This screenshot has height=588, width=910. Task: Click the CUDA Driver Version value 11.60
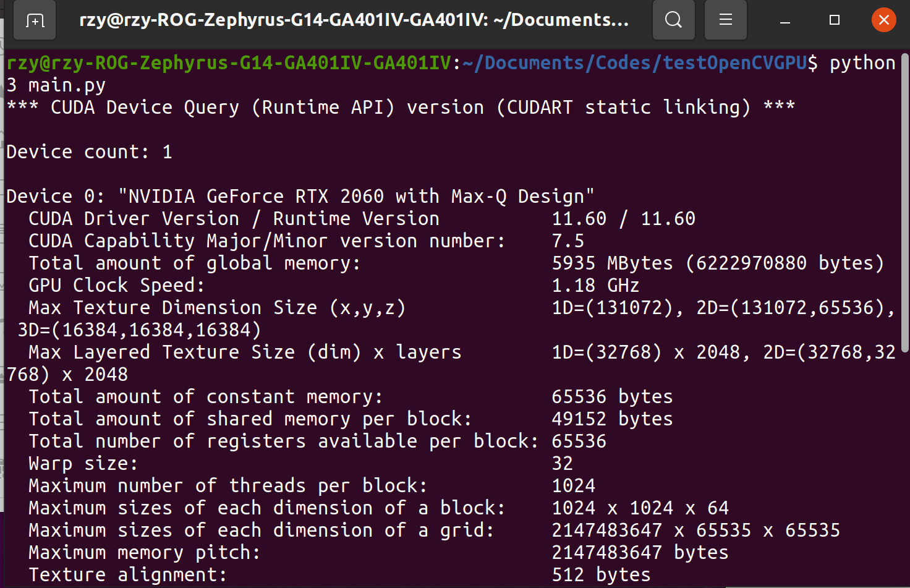tap(579, 219)
